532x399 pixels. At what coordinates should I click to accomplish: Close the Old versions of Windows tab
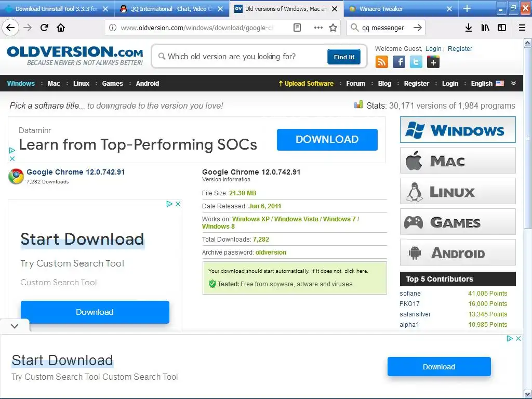[x=335, y=9]
